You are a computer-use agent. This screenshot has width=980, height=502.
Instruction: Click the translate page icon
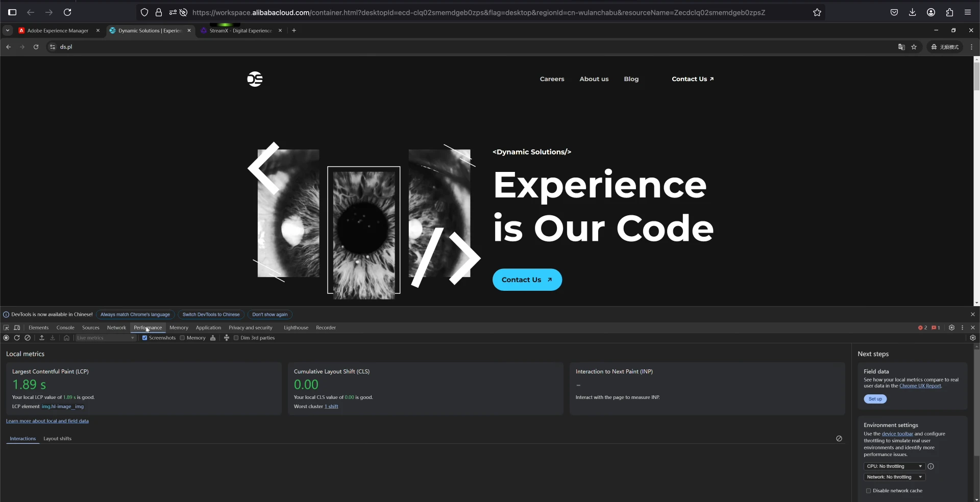(x=901, y=47)
